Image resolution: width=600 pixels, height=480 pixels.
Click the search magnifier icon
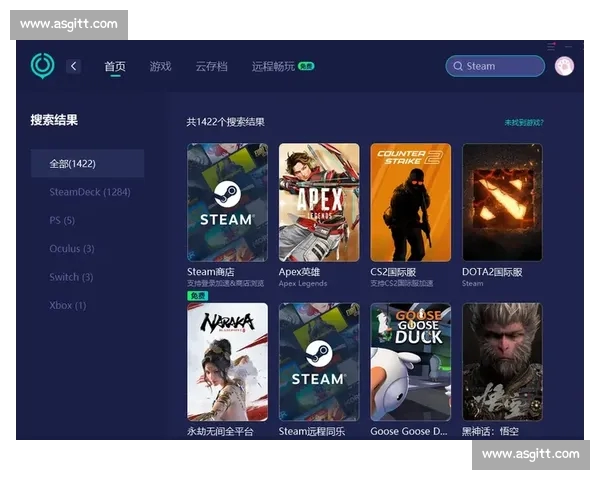click(457, 66)
